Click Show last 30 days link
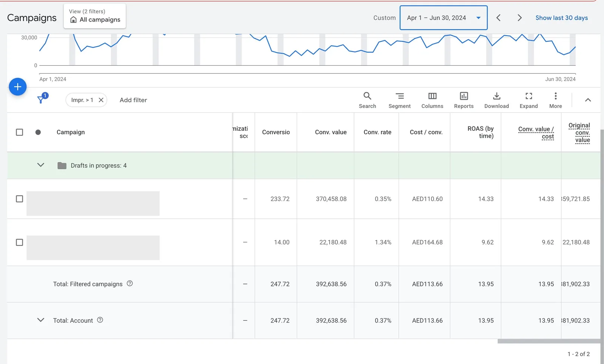Screen dimensions: 604x364 561,18
